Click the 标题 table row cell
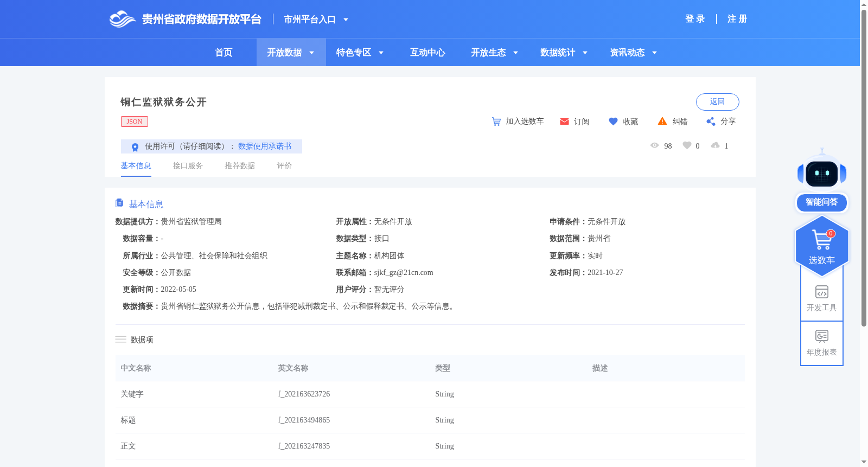Screen dimensions: 868x467 pyautogui.click(x=128, y=420)
